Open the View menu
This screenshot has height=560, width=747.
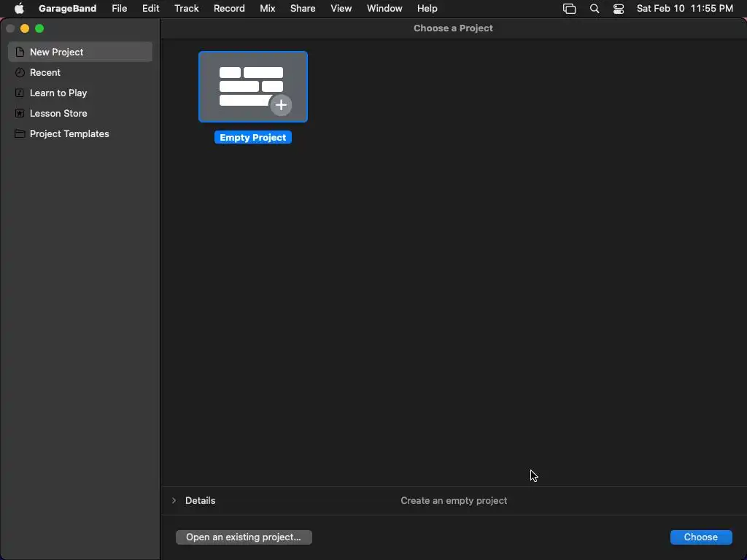tap(341, 9)
